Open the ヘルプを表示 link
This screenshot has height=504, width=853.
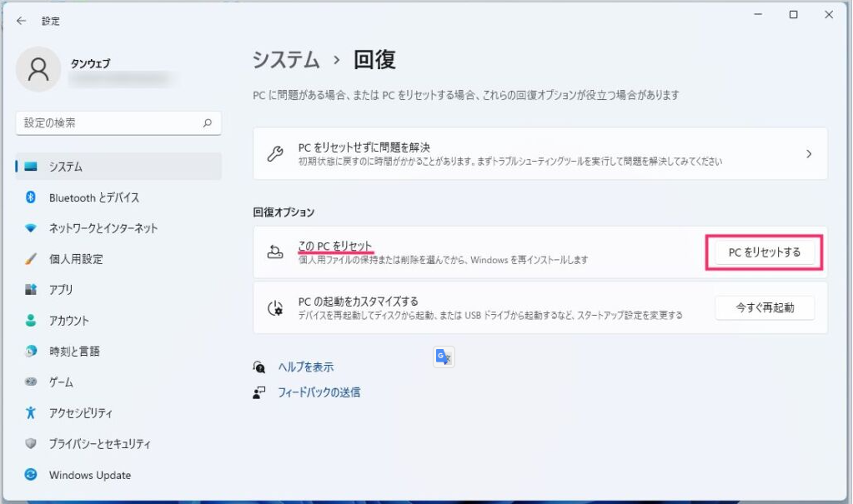click(x=306, y=367)
